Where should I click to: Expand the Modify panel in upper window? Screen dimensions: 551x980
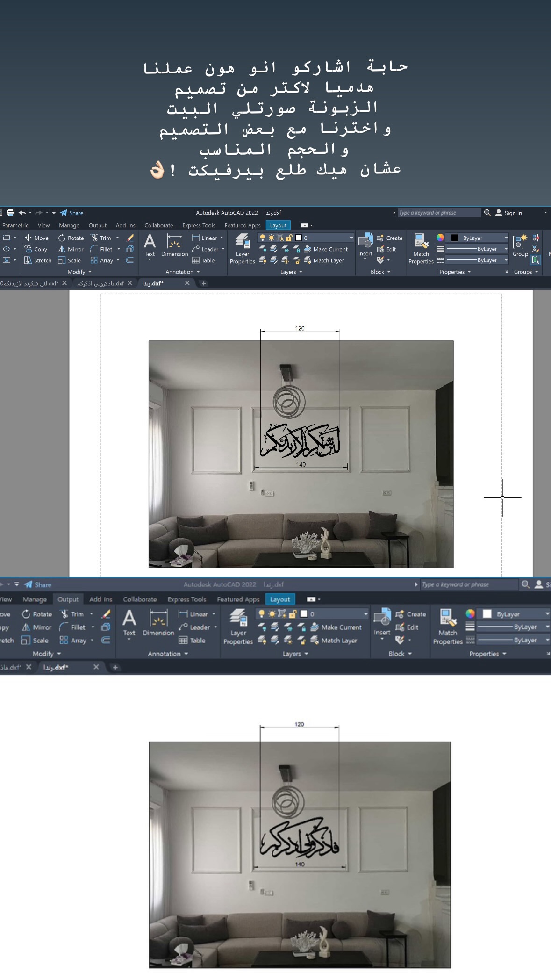point(79,272)
